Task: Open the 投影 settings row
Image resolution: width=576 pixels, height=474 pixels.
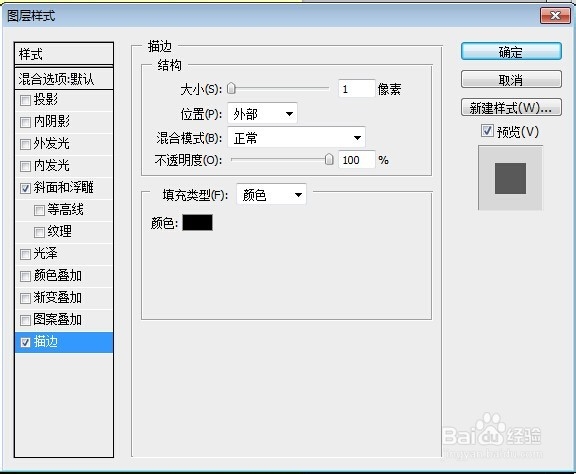Action: [x=64, y=100]
